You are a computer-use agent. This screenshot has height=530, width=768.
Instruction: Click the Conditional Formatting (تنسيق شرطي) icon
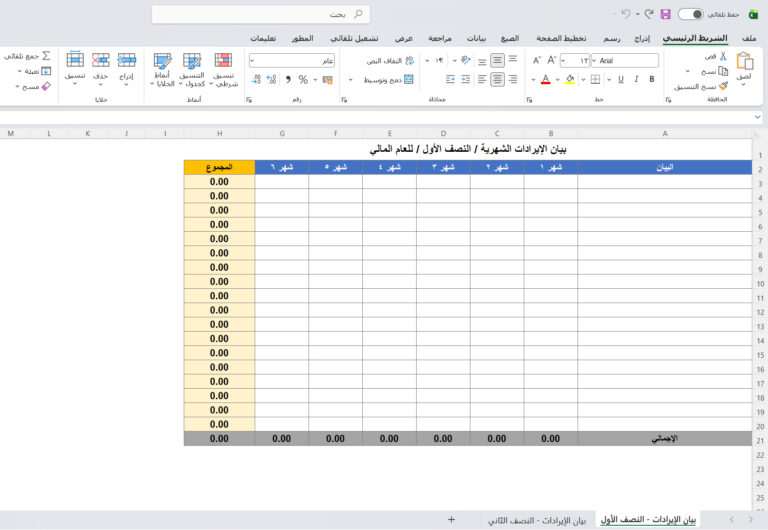coord(223,61)
